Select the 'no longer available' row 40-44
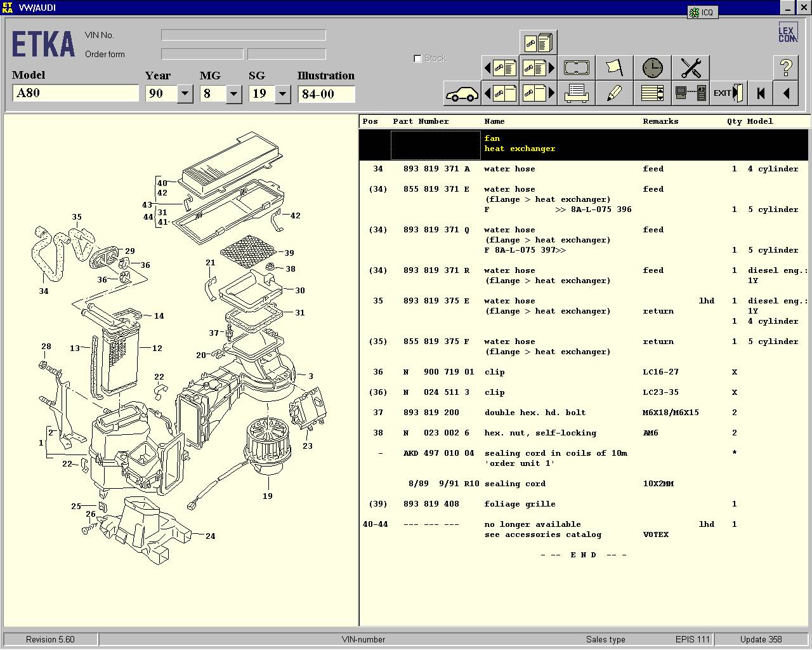This screenshot has width=812, height=650. (584, 529)
